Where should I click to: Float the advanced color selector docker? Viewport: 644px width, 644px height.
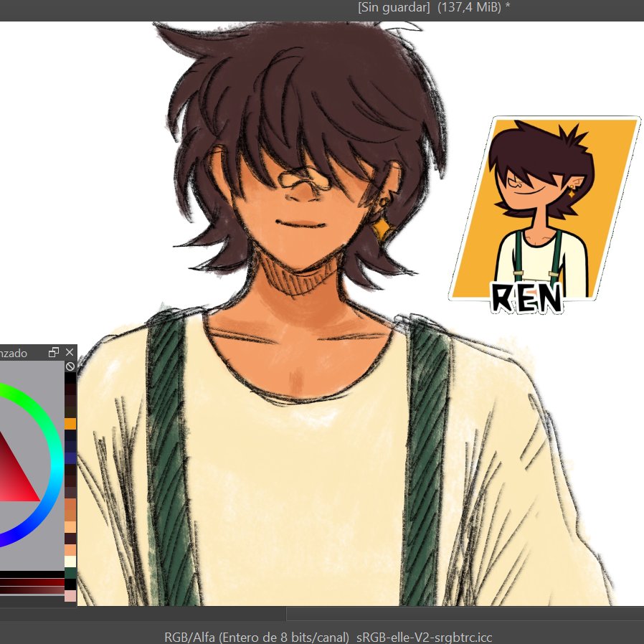(53, 352)
